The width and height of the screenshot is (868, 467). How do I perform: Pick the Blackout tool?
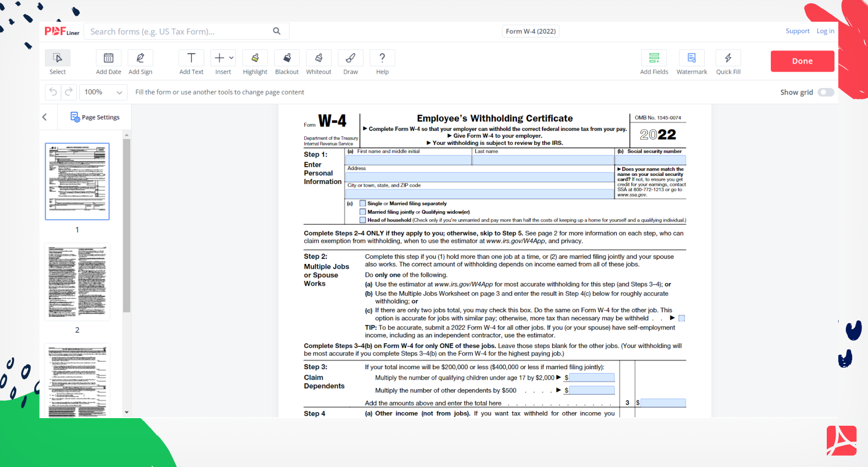point(286,58)
